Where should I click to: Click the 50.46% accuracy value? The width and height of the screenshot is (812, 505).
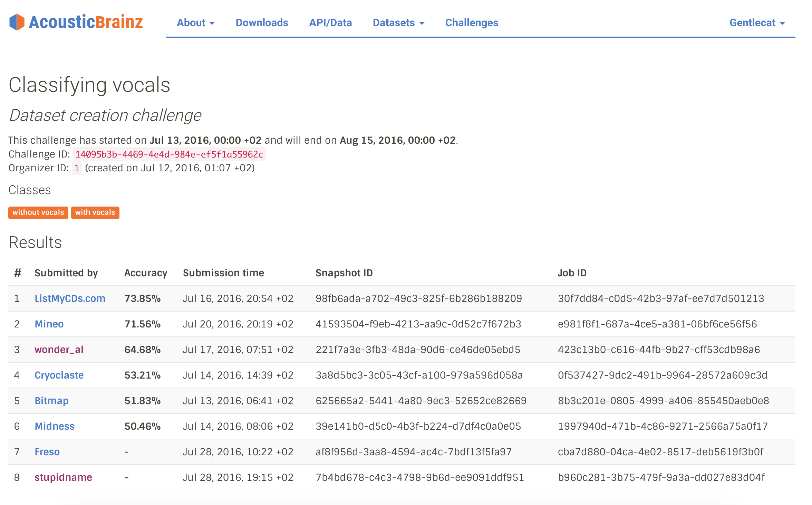pos(143,426)
